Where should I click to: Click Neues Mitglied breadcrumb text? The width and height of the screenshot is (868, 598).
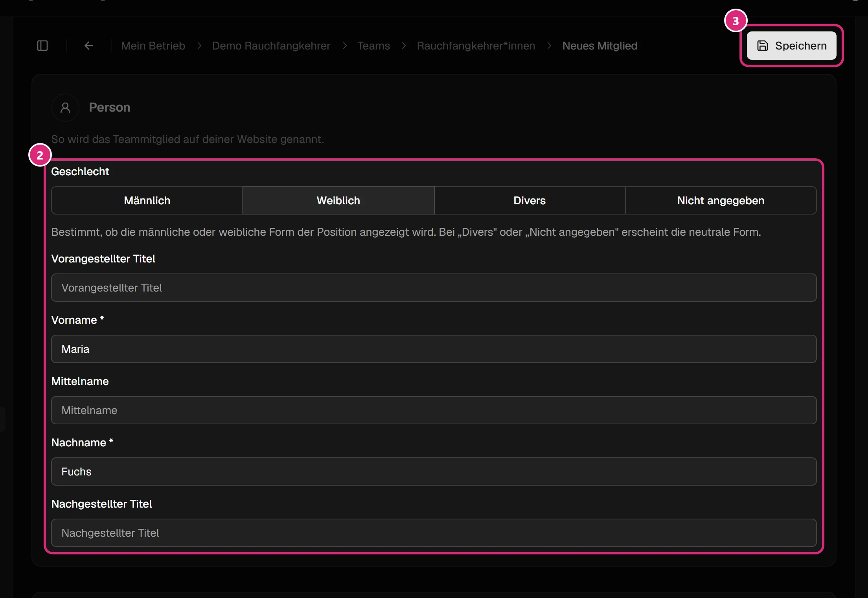click(x=600, y=46)
